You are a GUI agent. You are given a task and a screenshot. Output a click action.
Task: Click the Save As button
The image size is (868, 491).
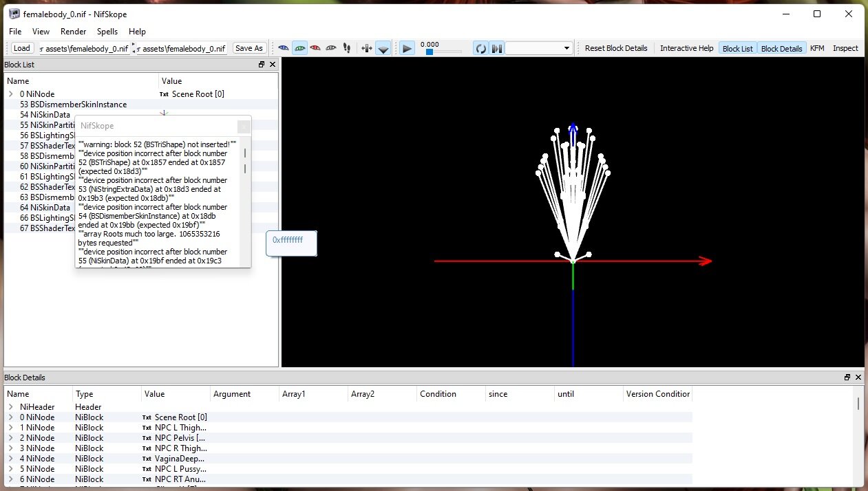[x=248, y=48]
